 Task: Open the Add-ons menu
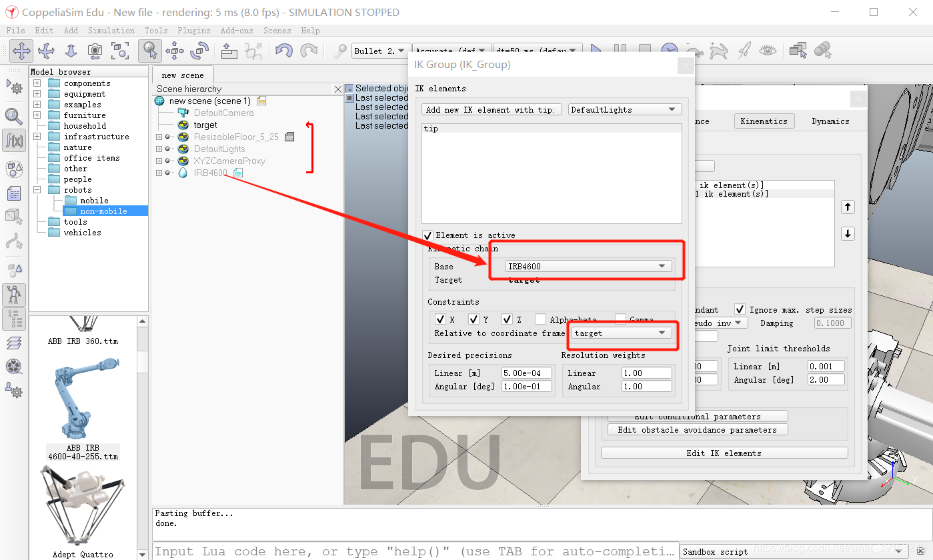[x=237, y=30]
